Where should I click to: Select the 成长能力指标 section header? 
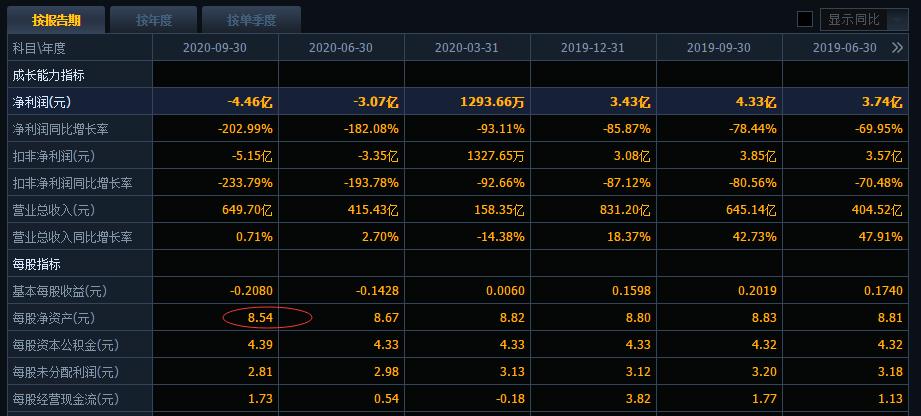coord(48,75)
